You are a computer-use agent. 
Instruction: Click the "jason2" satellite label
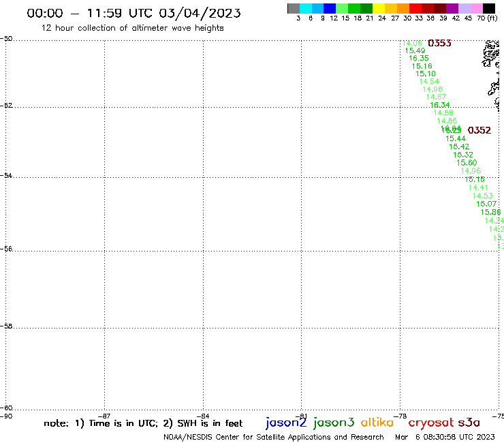286,423
